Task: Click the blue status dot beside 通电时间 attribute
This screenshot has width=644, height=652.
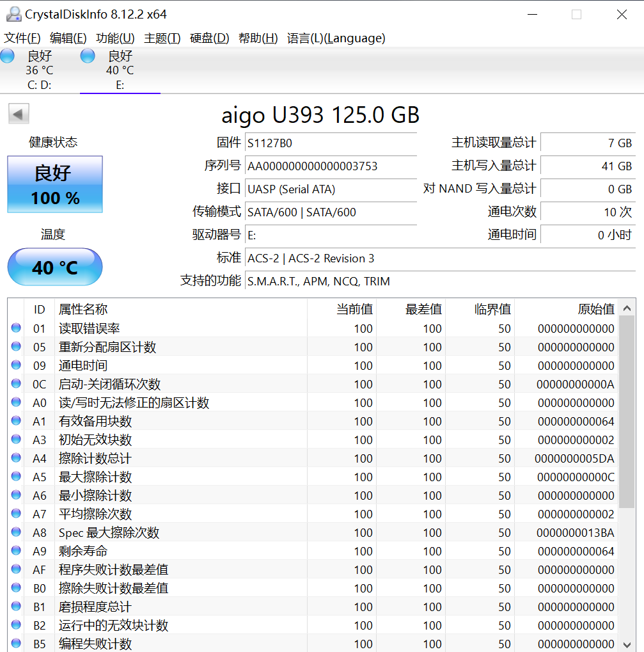Action: click(17, 365)
